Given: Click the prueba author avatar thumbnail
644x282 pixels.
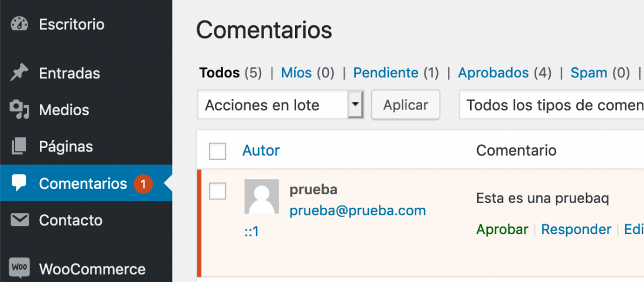Looking at the screenshot, I should pos(262,196).
